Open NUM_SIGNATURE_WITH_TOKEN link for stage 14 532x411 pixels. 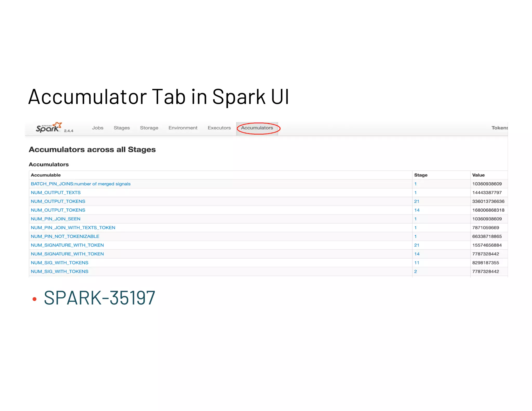tap(67, 254)
